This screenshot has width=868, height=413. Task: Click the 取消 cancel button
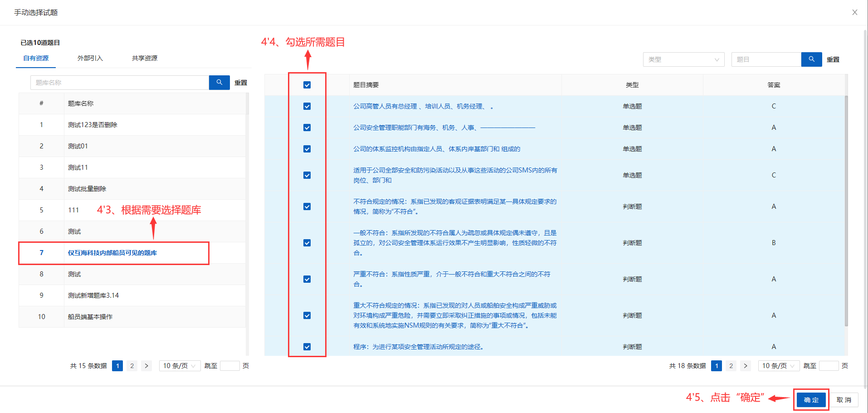[844, 400]
